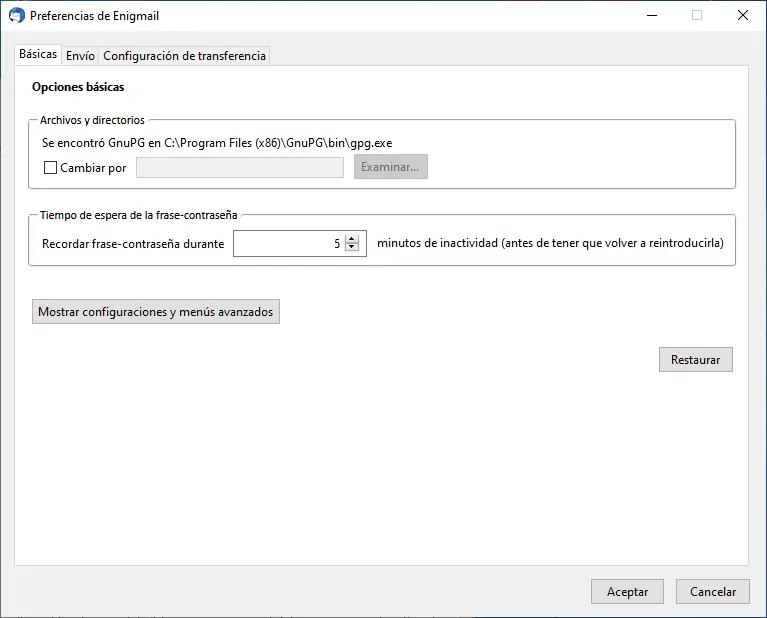Confirm preferences with Aceptar
Screen dimensions: 767x618
627,592
